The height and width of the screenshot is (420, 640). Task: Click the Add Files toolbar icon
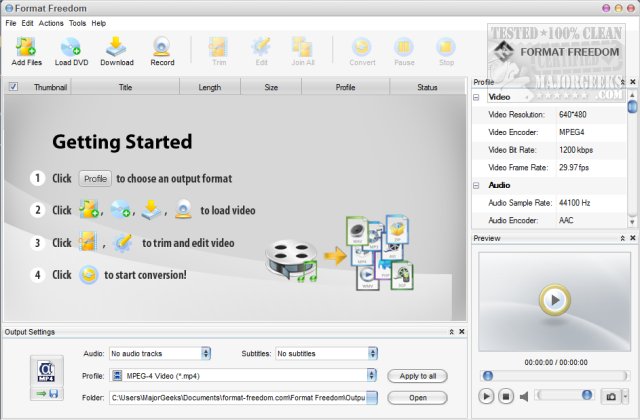(x=26, y=47)
